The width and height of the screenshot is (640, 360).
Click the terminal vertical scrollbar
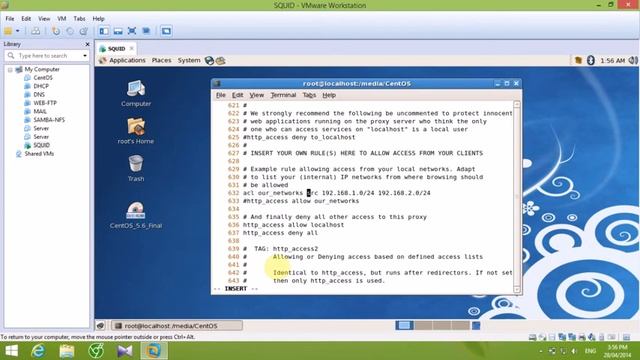point(517,197)
